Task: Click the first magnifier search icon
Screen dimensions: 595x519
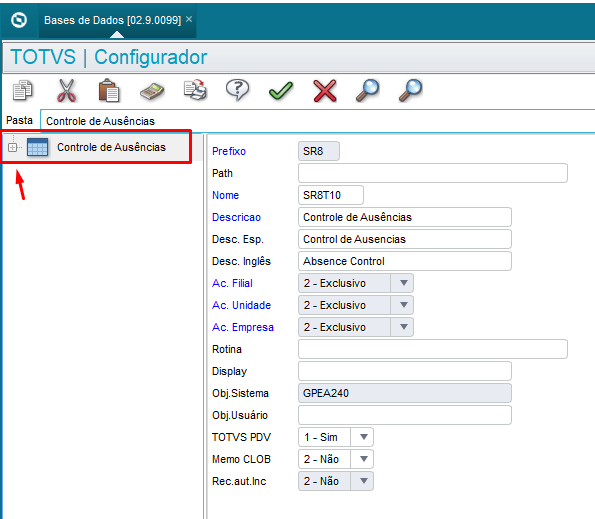Action: tap(367, 91)
